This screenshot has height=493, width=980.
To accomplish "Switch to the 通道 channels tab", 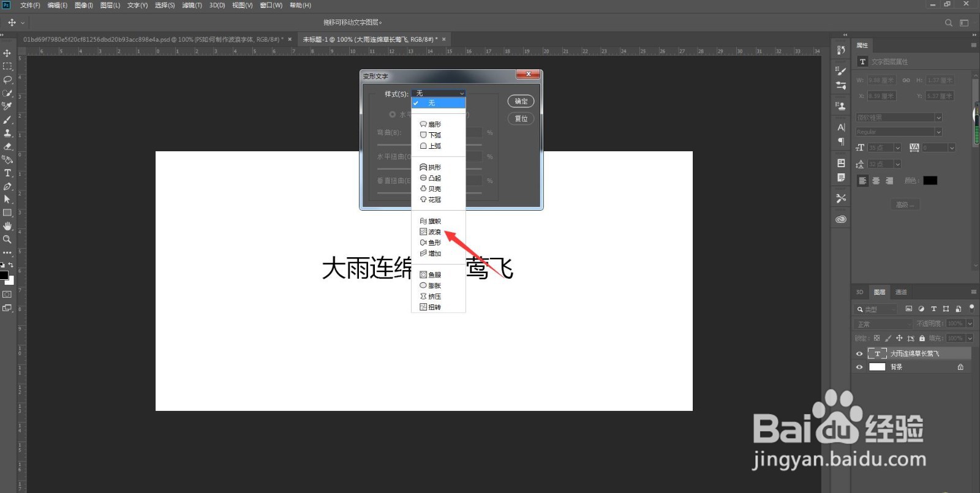I will [x=901, y=292].
